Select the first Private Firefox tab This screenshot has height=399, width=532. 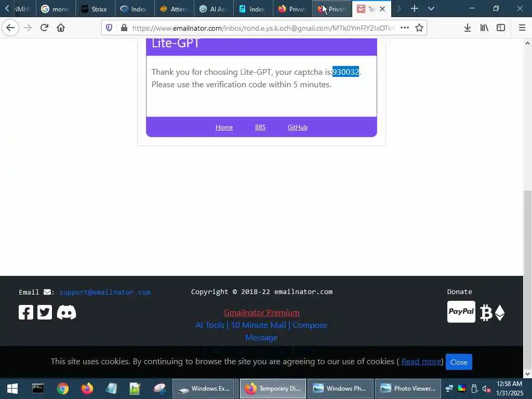pyautogui.click(x=292, y=9)
